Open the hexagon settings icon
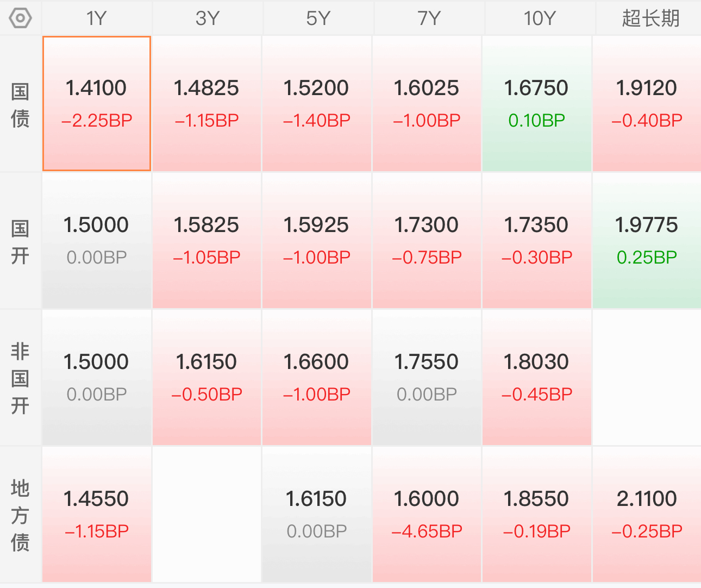 (20, 18)
